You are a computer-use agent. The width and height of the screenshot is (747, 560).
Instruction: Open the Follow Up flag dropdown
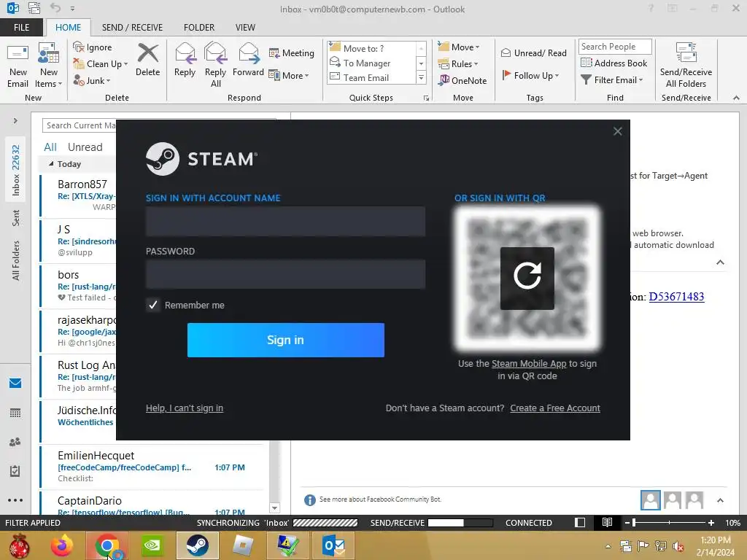(x=531, y=75)
